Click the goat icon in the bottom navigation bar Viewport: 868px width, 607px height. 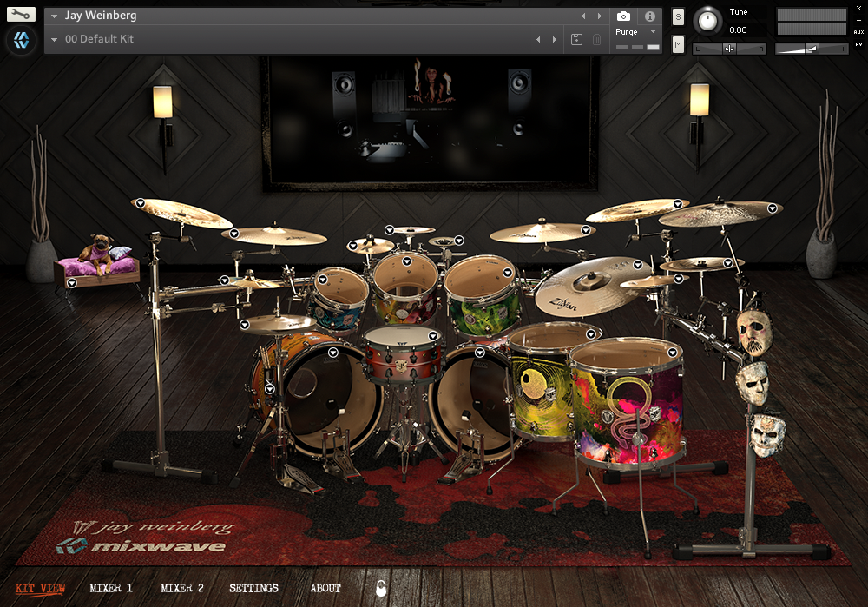coord(381,588)
